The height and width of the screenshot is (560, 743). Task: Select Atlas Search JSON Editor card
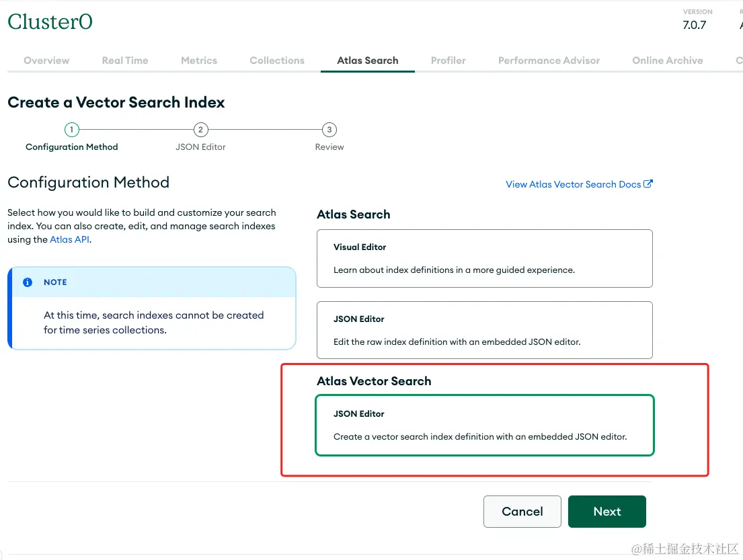484,329
